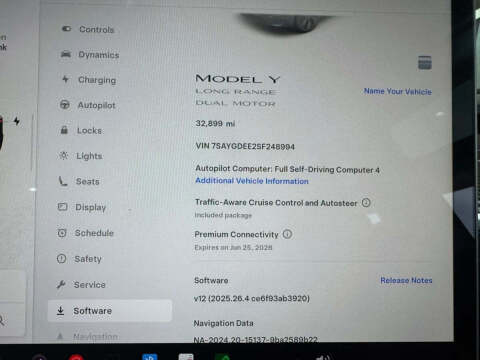Tap the VIN 7SAYGDEE2SF248994 text

point(245,146)
